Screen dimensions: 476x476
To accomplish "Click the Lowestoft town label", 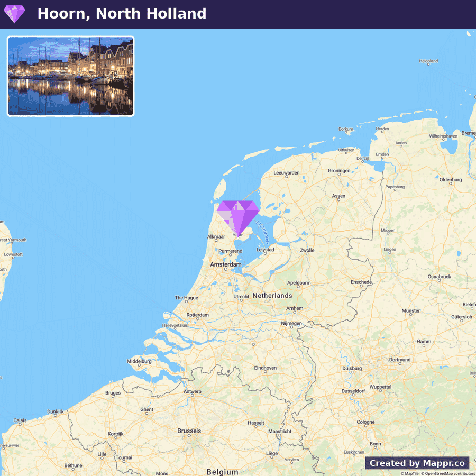I will pyautogui.click(x=13, y=254).
